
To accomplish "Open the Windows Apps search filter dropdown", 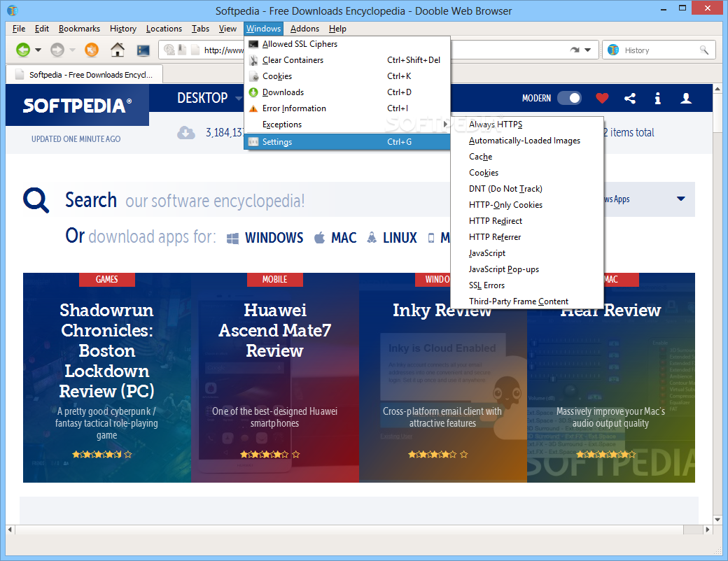I will tap(680, 199).
